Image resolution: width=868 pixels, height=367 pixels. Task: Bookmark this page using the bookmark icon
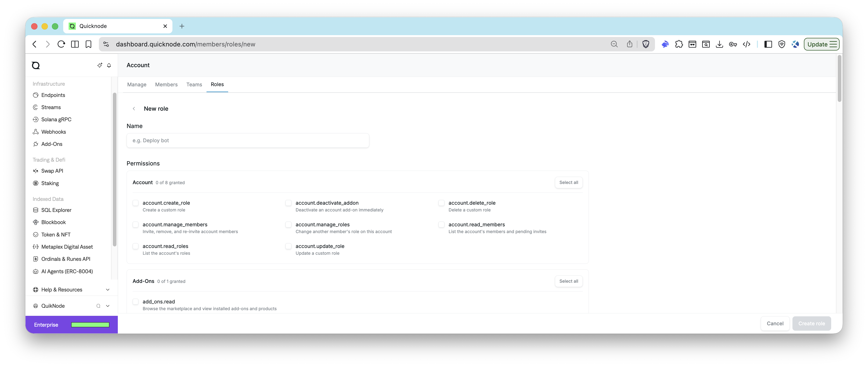point(88,44)
